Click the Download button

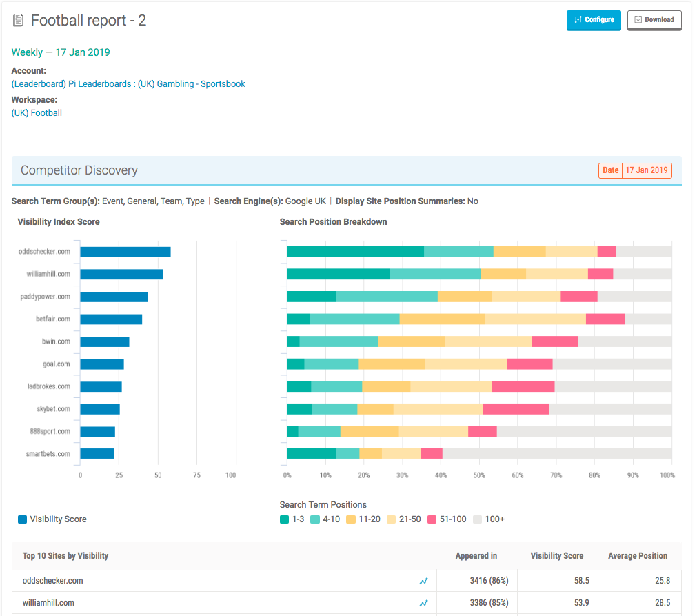[x=654, y=20]
